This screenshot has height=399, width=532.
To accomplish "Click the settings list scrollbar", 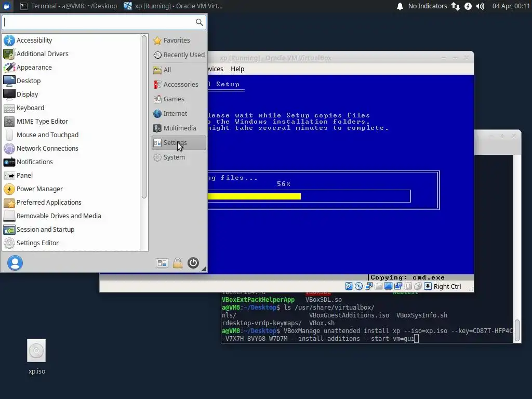I will coord(144,117).
